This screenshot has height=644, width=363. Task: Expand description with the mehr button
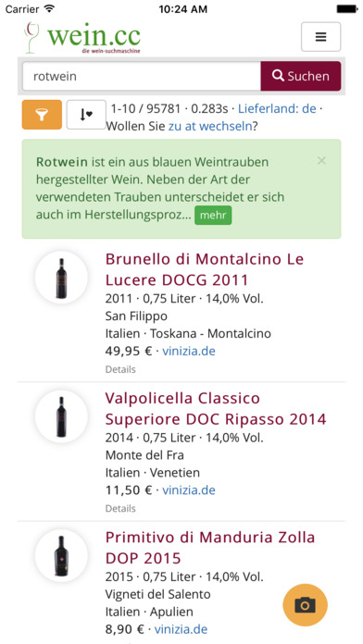[x=213, y=216]
